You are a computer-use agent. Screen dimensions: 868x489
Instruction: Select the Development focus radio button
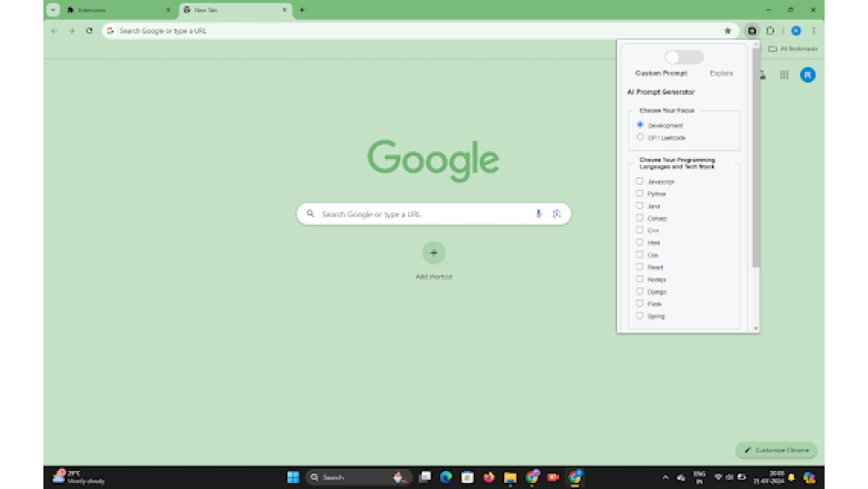(640, 124)
